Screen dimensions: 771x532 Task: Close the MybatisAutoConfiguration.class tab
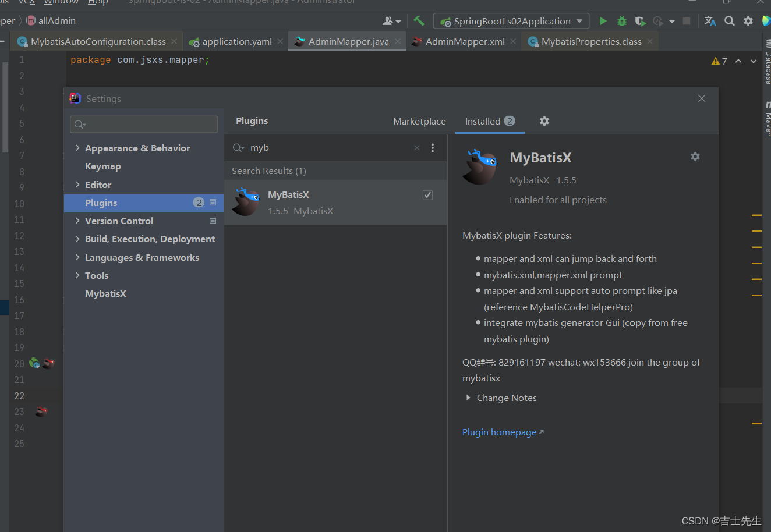pos(174,41)
